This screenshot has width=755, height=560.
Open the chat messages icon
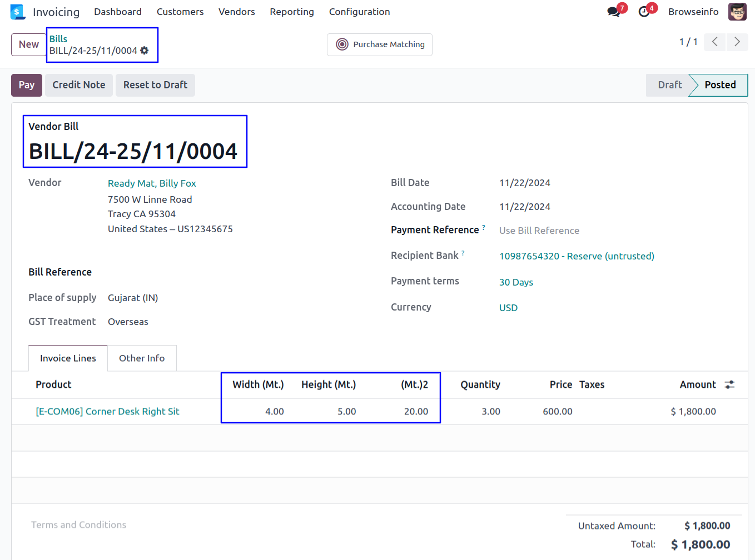(x=613, y=12)
